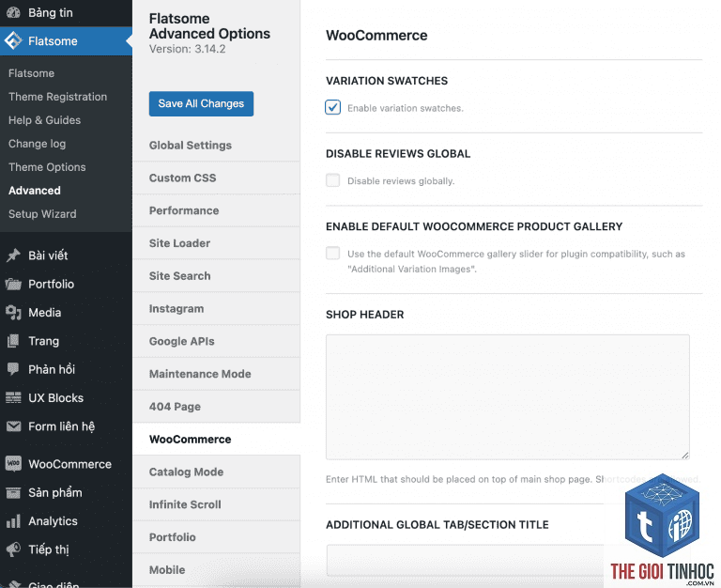
Task: Open Portfolio options tab
Action: point(216,537)
